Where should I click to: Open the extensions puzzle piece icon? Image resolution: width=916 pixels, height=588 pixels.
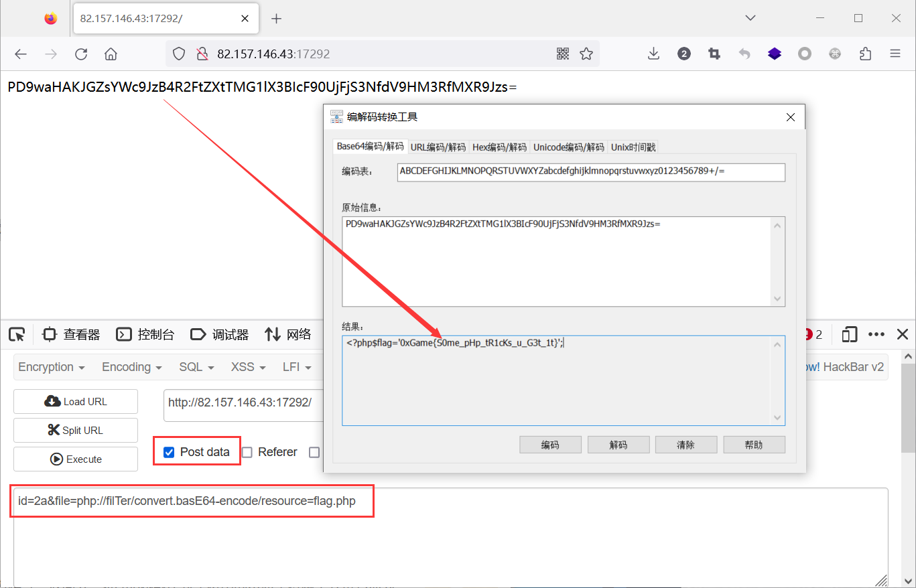pyautogui.click(x=865, y=54)
